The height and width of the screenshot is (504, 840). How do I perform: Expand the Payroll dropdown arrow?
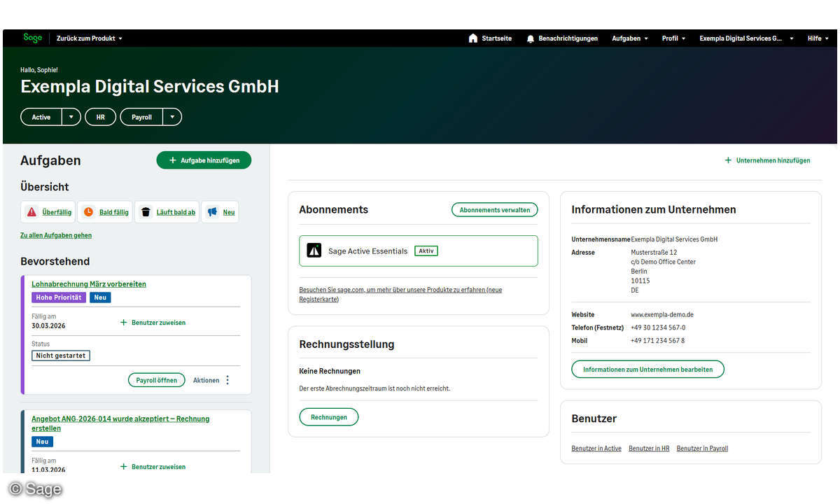tap(172, 117)
